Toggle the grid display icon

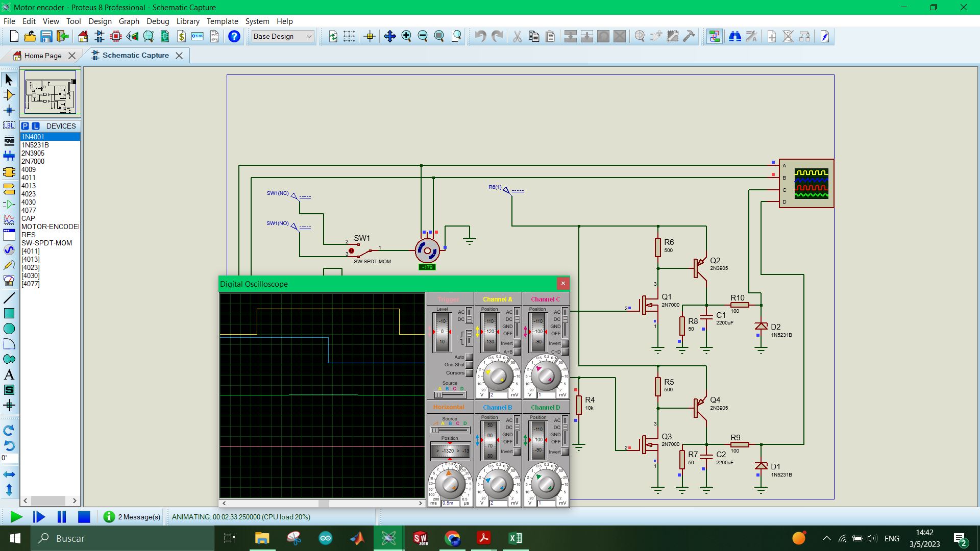[x=349, y=36]
